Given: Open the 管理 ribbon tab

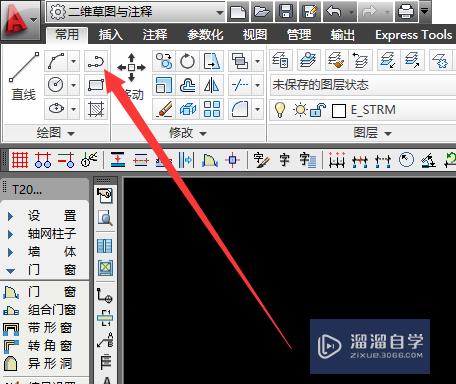Looking at the screenshot, I should [299, 34].
